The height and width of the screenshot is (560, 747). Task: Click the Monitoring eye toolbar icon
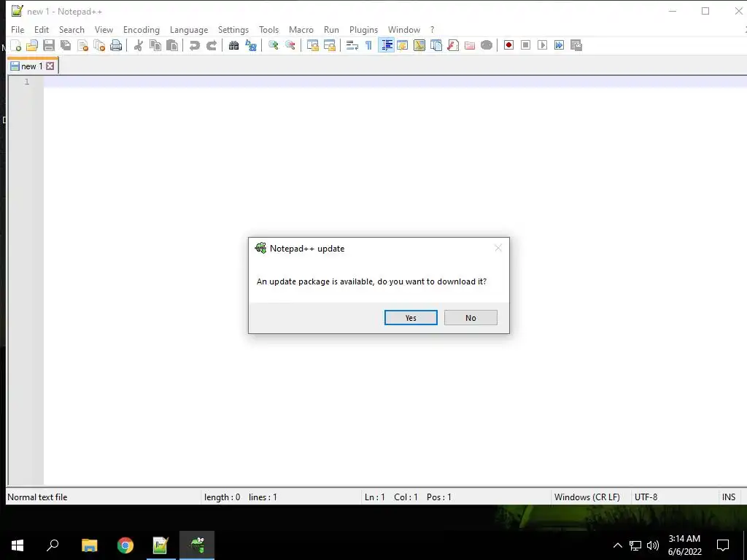tap(487, 45)
